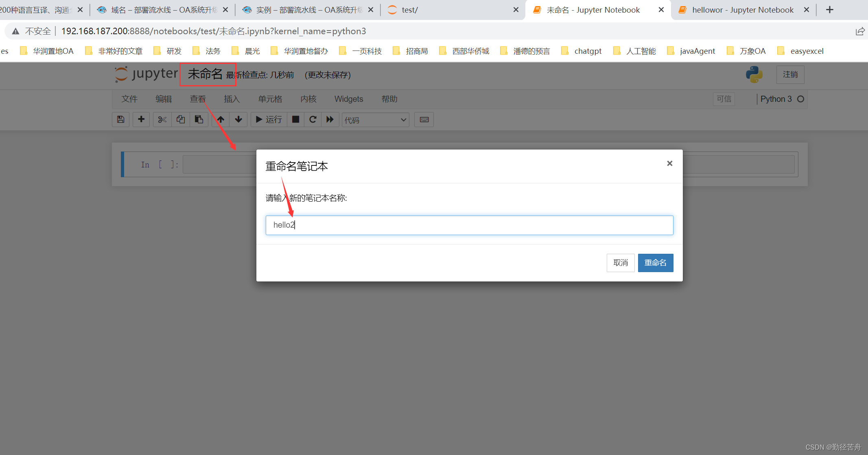Open the 内核 menu
This screenshot has height=455, width=868.
pyautogui.click(x=308, y=99)
